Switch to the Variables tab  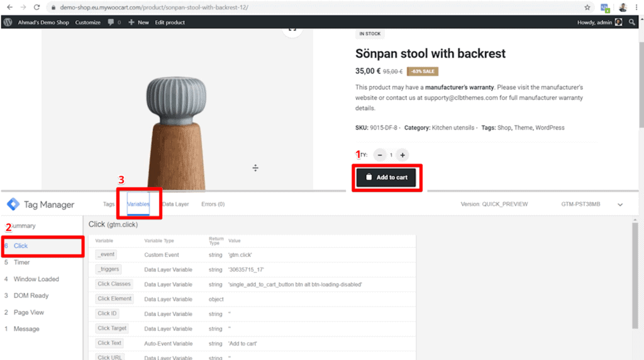point(138,204)
